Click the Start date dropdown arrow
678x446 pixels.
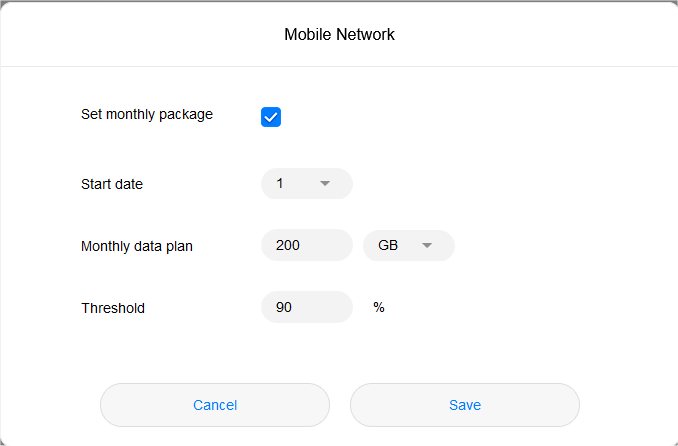325,184
